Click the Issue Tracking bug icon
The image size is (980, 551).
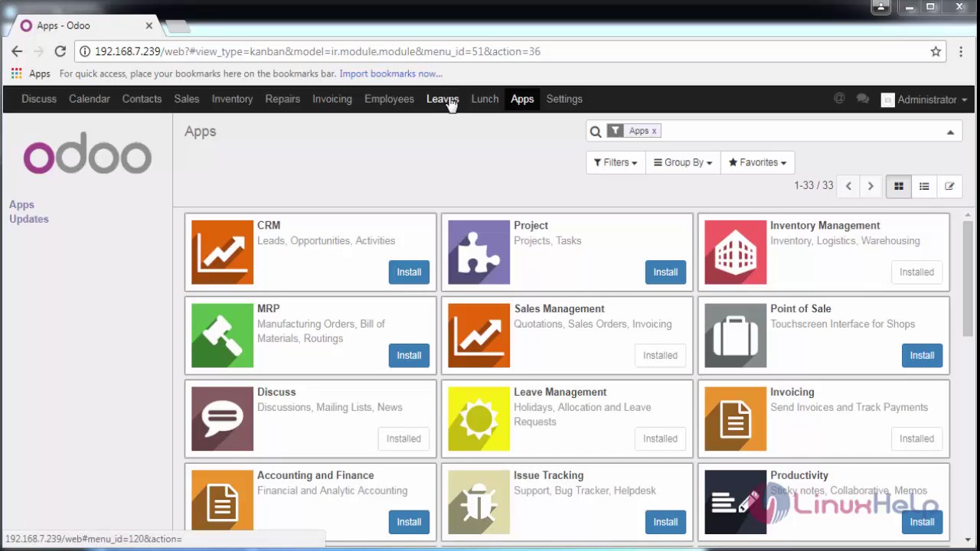(x=479, y=502)
